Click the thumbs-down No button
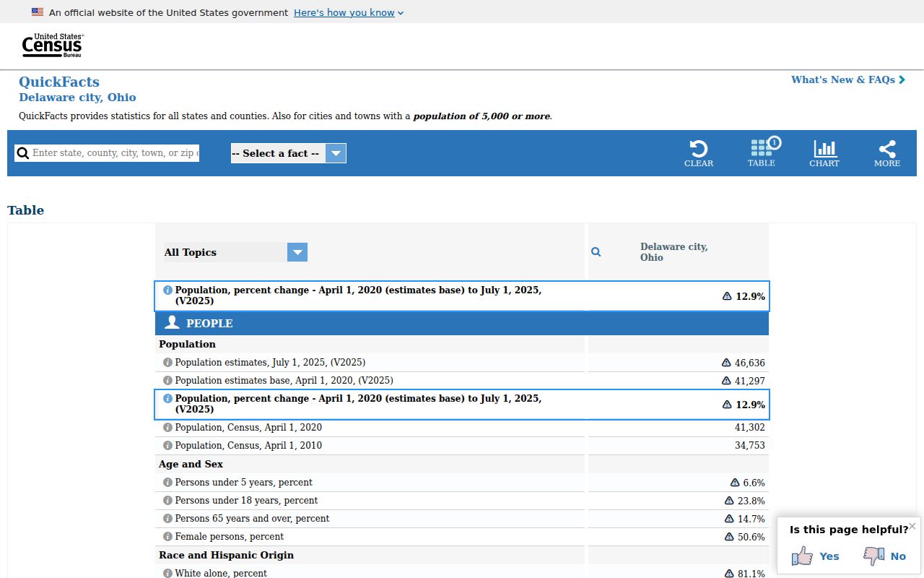This screenshot has width=924, height=578. click(884, 556)
